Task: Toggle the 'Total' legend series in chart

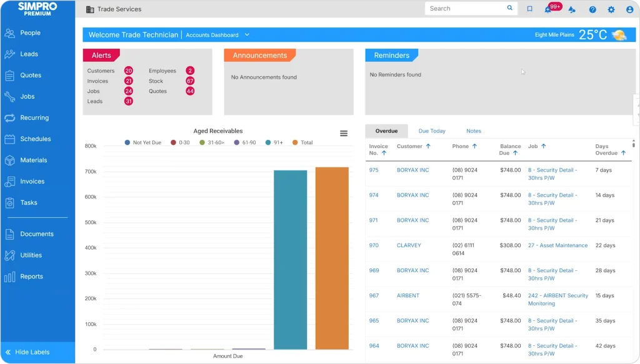Action: pyautogui.click(x=302, y=143)
